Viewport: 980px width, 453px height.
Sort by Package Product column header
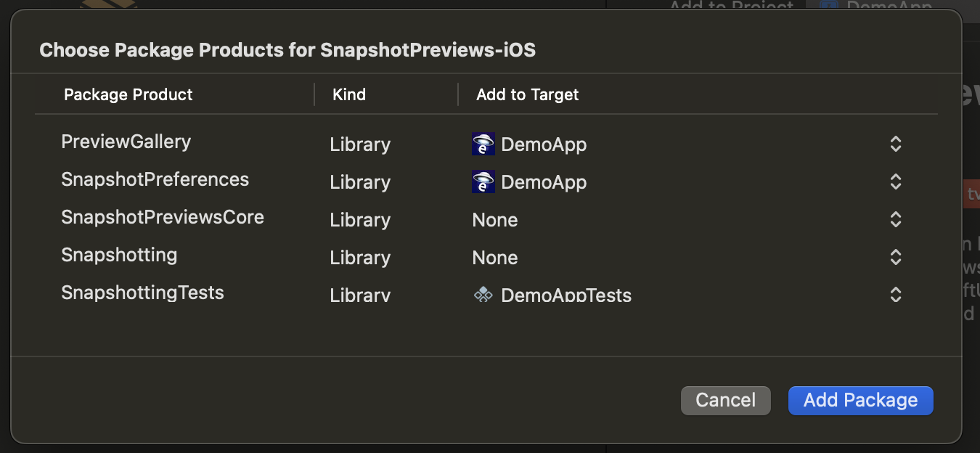tap(128, 94)
